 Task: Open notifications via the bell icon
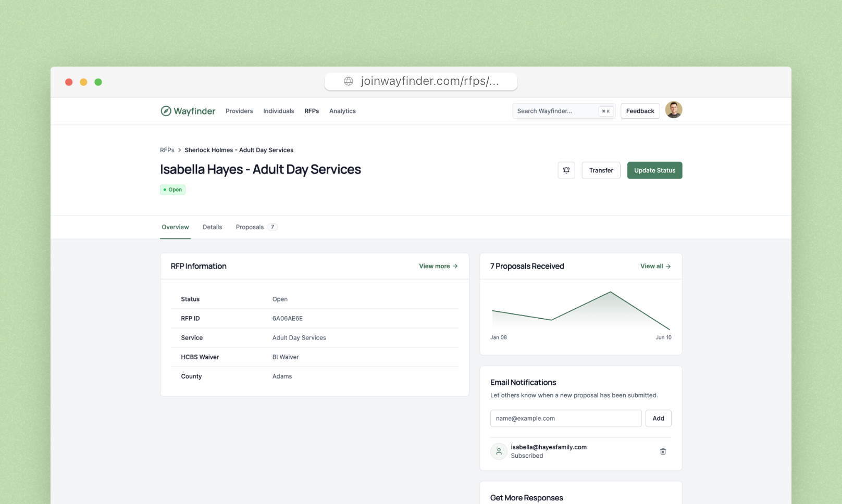(566, 170)
